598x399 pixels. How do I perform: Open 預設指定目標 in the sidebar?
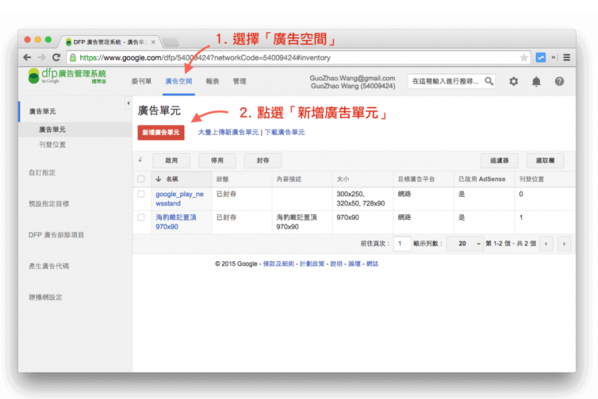(49, 204)
